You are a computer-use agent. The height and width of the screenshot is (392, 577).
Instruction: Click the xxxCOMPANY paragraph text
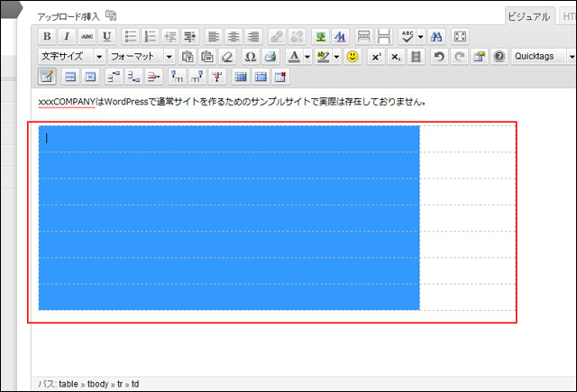coord(232,102)
